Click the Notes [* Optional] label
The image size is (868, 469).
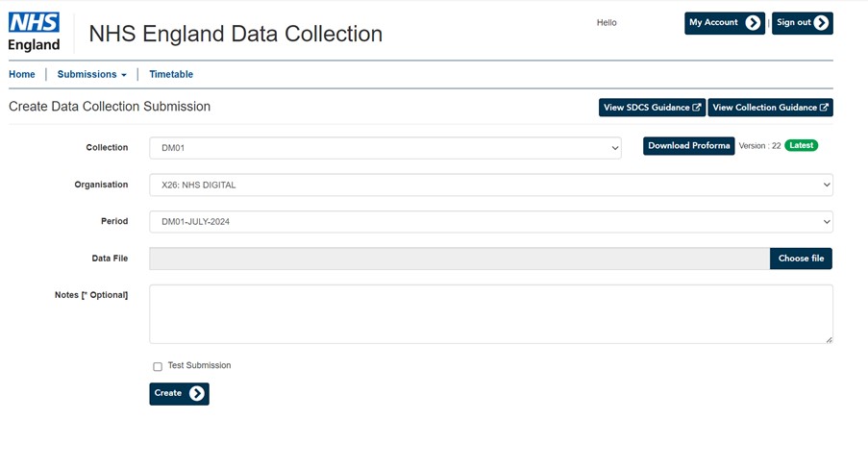coord(91,295)
